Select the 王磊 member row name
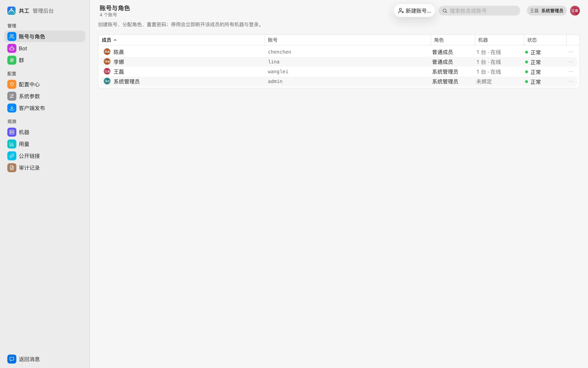Image resolution: width=588 pixels, height=368 pixels. click(119, 72)
